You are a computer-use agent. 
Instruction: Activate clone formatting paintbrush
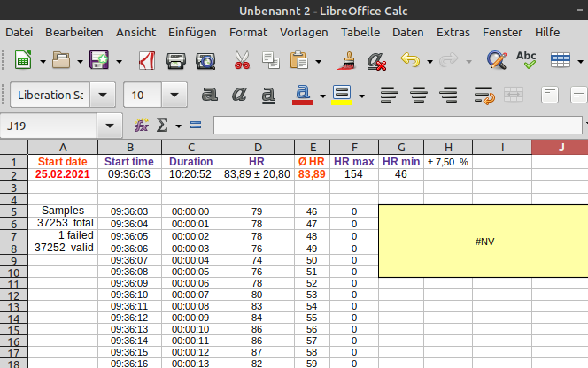point(347,60)
